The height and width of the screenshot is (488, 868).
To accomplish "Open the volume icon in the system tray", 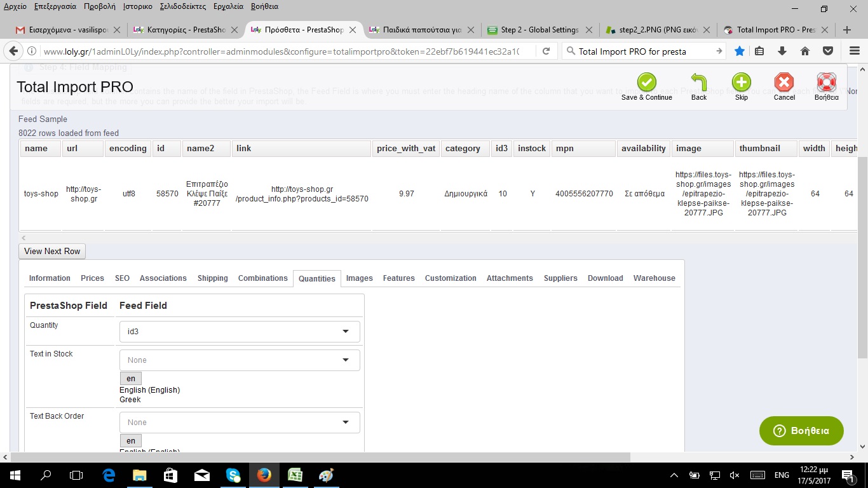I will coord(735,475).
